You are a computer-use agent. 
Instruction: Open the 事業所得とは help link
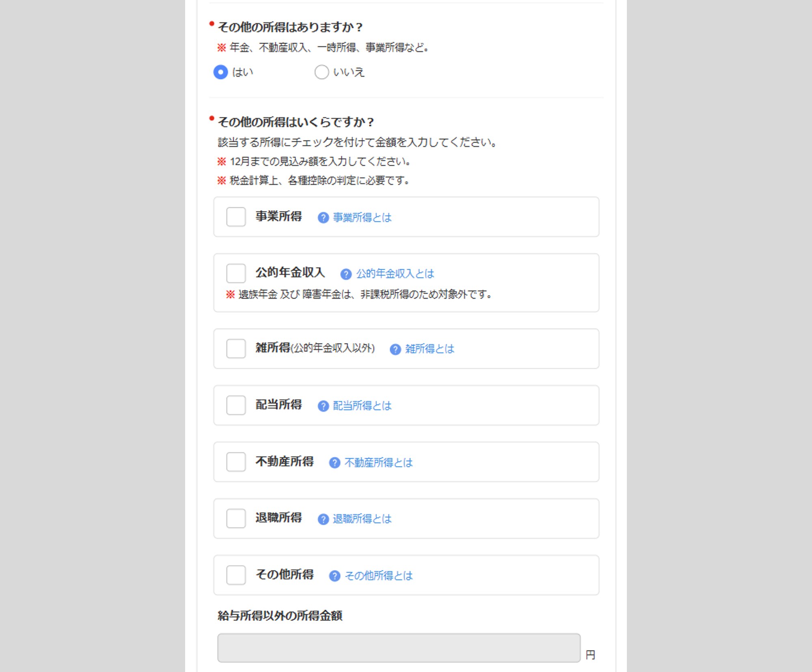click(x=362, y=218)
